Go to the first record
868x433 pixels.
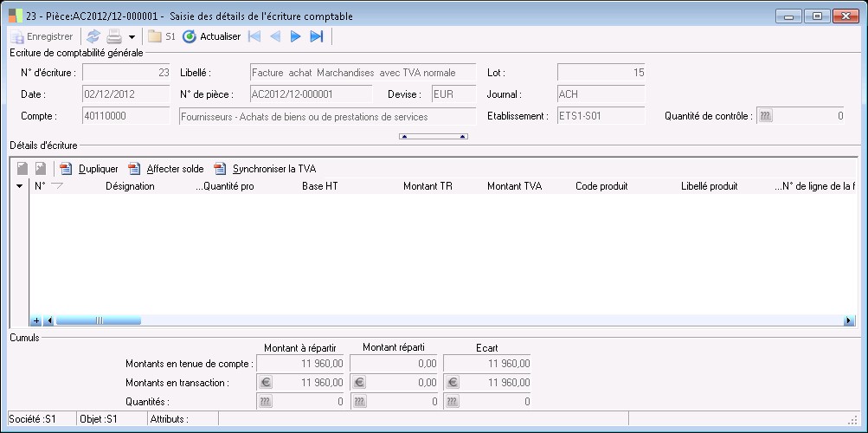(x=254, y=36)
